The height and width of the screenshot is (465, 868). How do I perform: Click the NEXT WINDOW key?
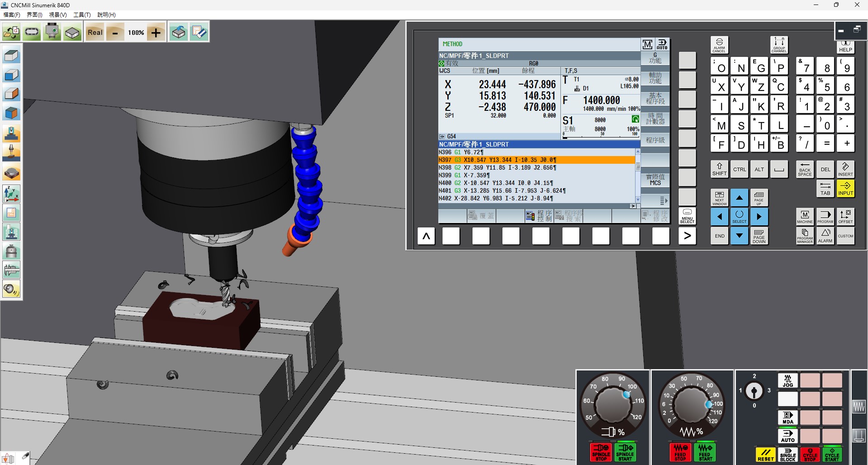click(719, 198)
